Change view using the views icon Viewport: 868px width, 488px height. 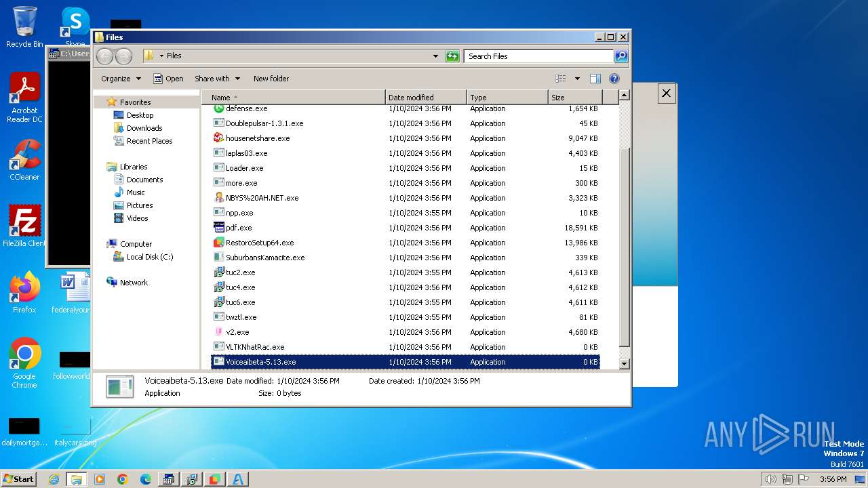(561, 79)
